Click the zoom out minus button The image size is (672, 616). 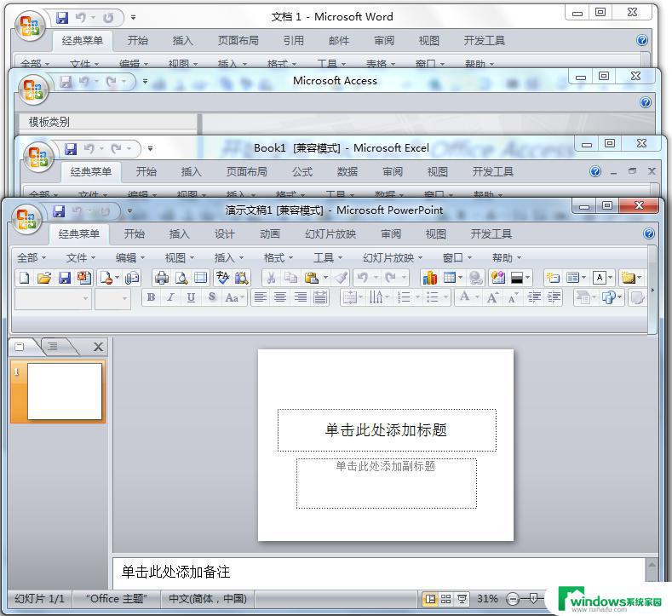(513, 599)
